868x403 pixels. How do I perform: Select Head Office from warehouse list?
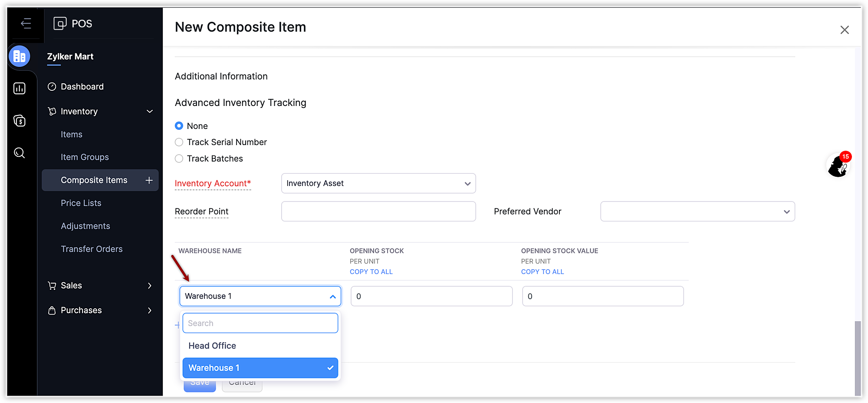(212, 346)
